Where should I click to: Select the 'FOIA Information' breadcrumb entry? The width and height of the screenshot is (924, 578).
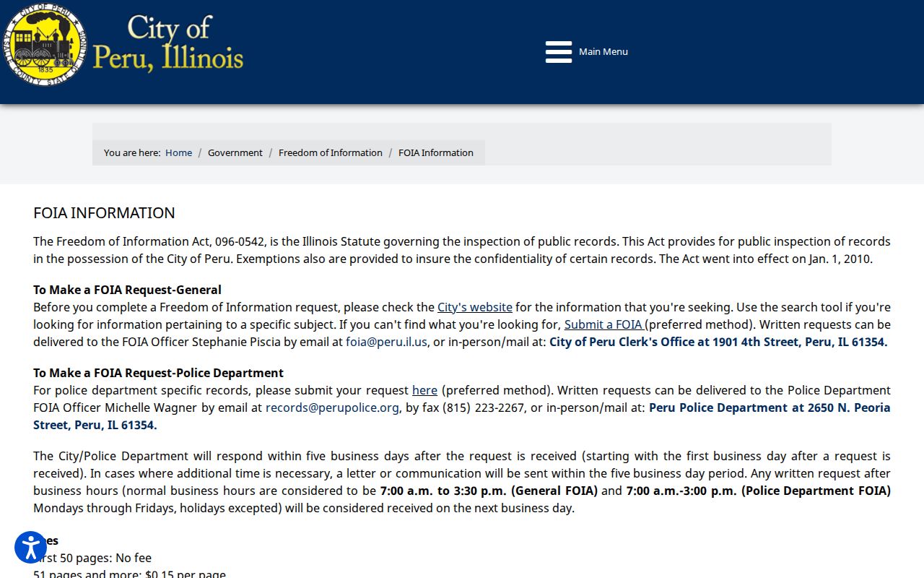pyautogui.click(x=436, y=152)
